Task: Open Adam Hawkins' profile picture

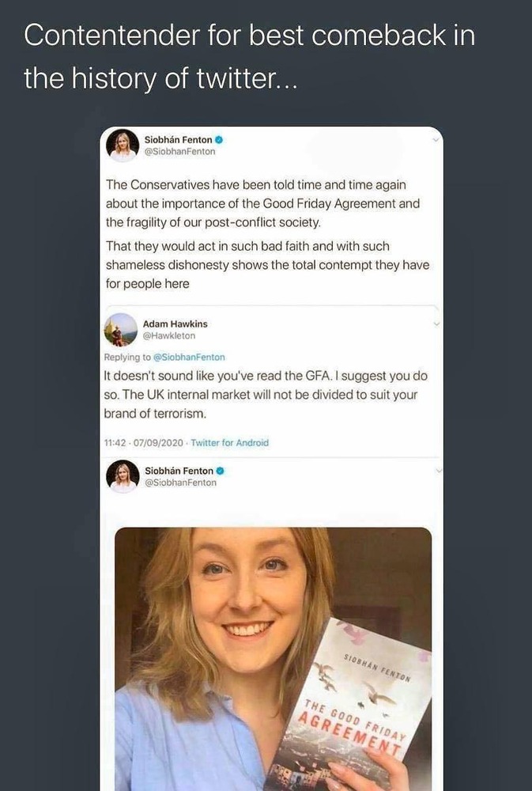Action: coord(121,329)
